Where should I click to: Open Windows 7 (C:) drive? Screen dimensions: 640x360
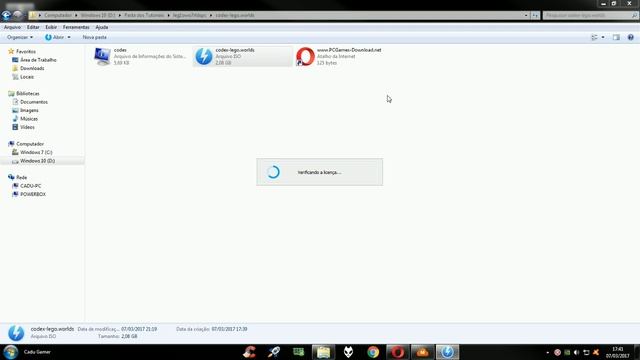point(36,152)
